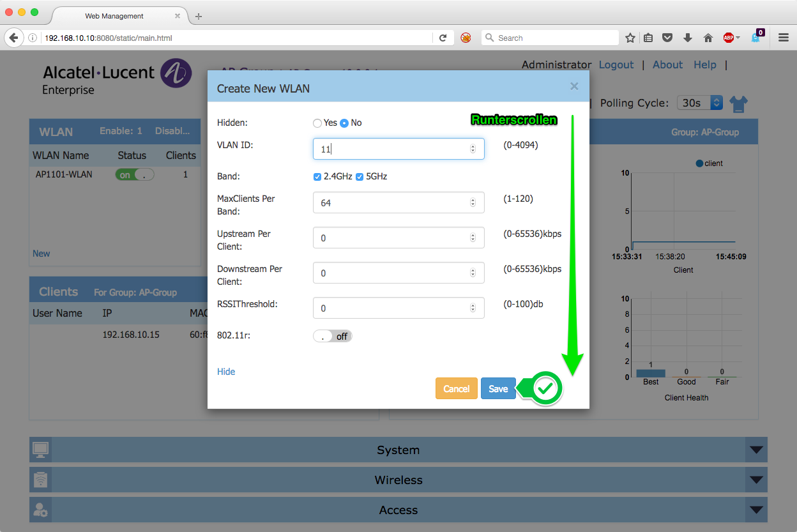Close the Create New WLAN dialog
The image size is (797, 532).
point(574,86)
